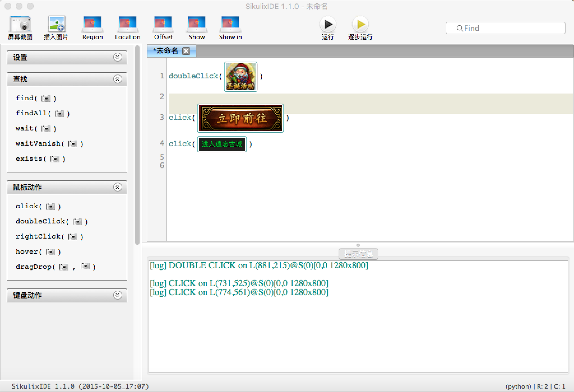Click the 屏幕截图 screenshot camera icon
Image resolution: width=574 pixels, height=392 pixels.
click(20, 24)
